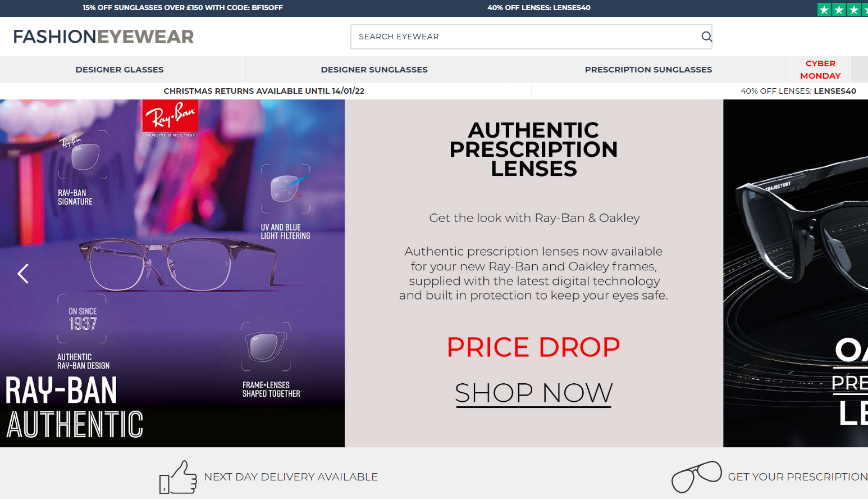Open the Prescription Sunglasses menu
This screenshot has width=868, height=499.
point(648,70)
